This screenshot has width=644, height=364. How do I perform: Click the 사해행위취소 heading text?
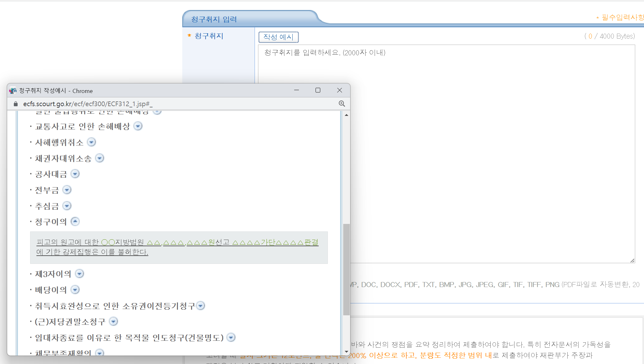[59, 142]
